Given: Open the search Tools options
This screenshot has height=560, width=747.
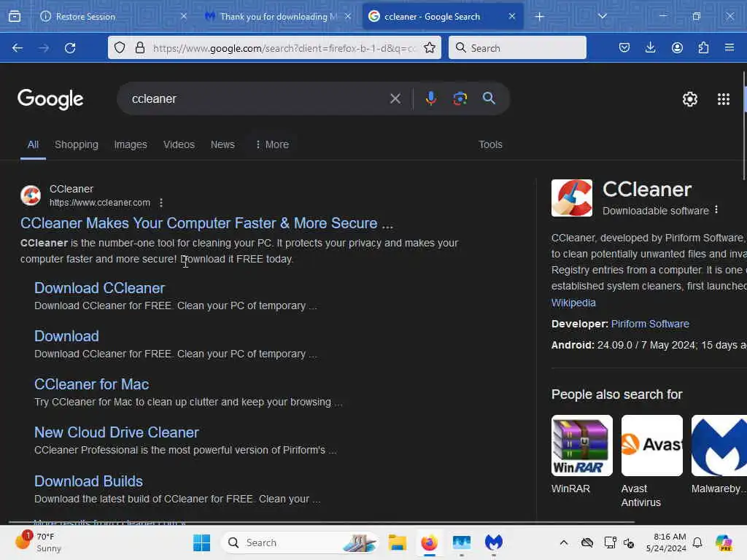Looking at the screenshot, I should click(x=490, y=145).
